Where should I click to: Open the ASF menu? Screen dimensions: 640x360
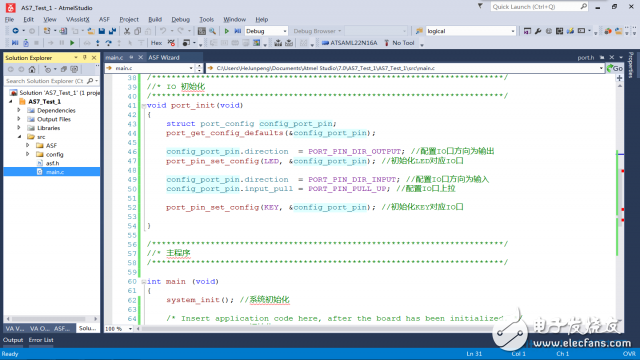point(104,19)
